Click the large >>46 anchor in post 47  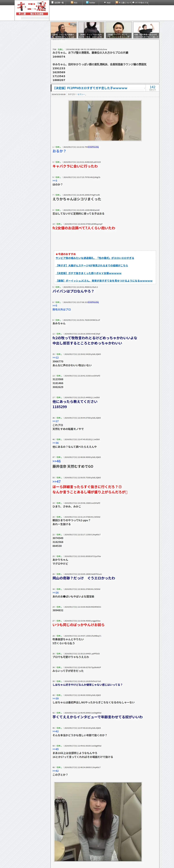click(56, 461)
